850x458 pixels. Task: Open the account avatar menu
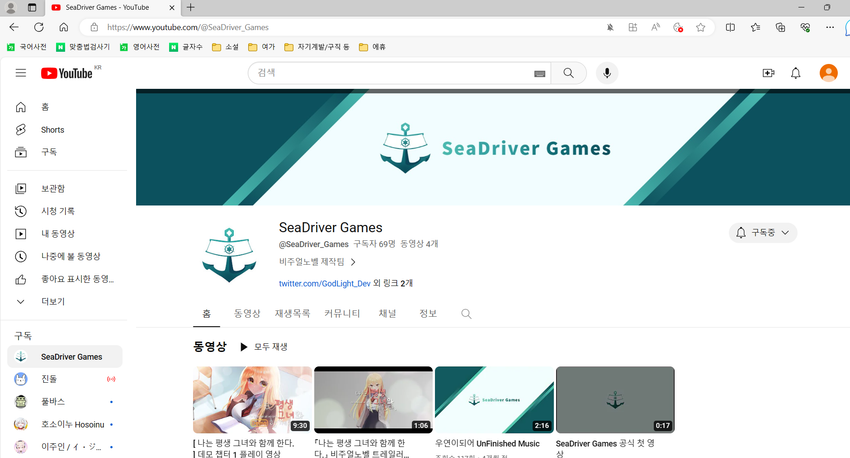828,73
